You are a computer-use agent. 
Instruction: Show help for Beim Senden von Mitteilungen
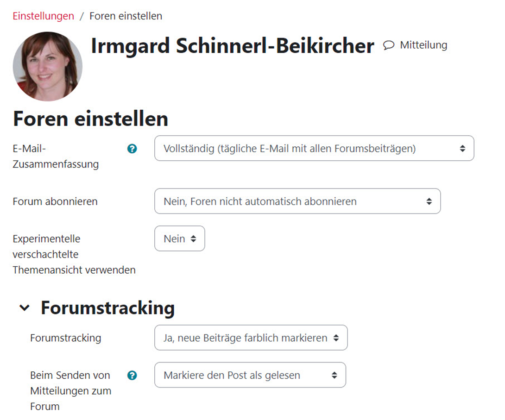coord(132,375)
